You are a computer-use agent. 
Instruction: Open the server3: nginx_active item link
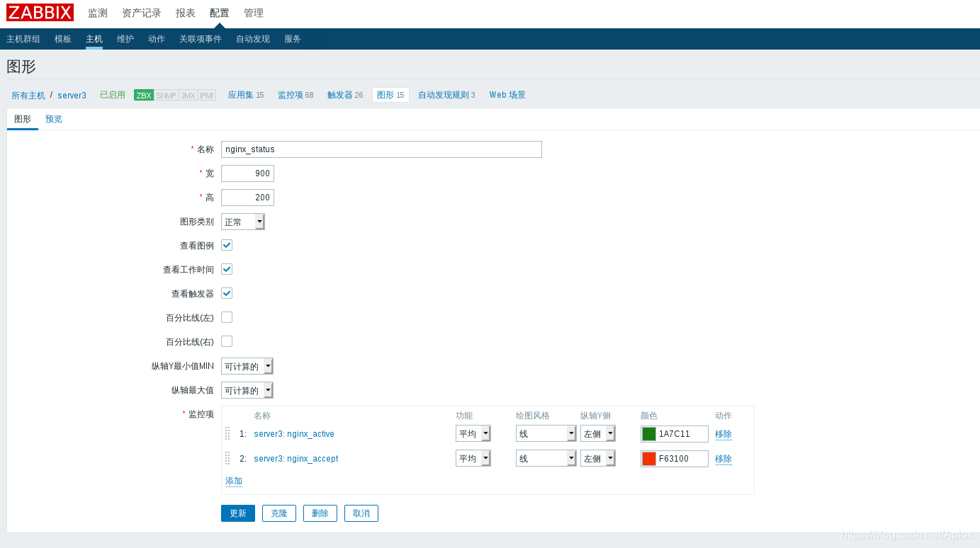tap(294, 434)
